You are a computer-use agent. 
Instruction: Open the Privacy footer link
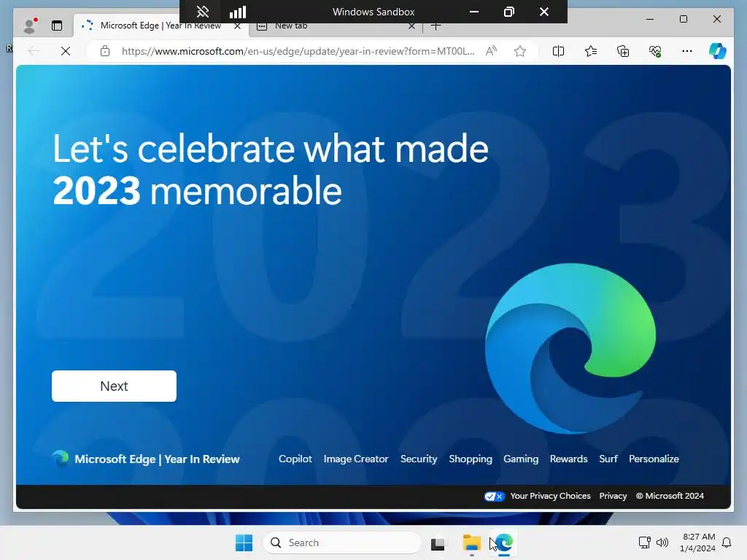click(x=613, y=496)
